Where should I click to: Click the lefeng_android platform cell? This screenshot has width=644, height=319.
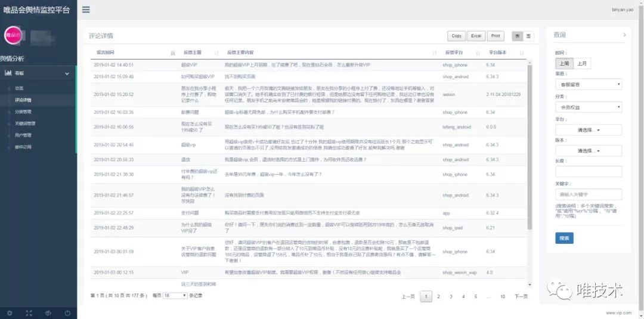457,127
